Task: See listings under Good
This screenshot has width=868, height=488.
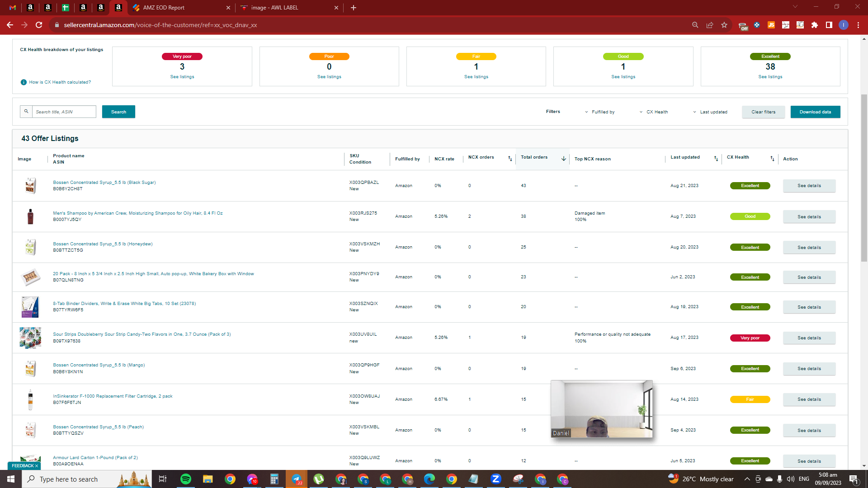Action: pyautogui.click(x=623, y=77)
